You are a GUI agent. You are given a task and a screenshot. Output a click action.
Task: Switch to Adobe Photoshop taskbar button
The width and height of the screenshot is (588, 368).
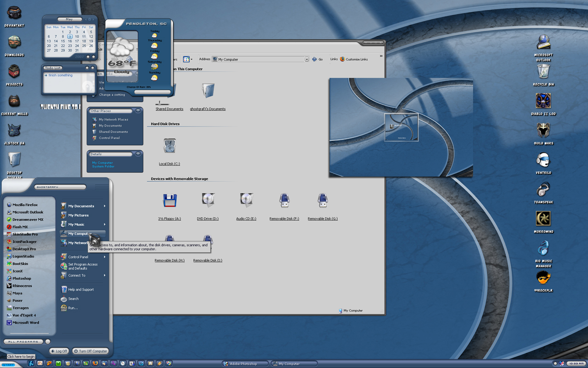[245, 364]
